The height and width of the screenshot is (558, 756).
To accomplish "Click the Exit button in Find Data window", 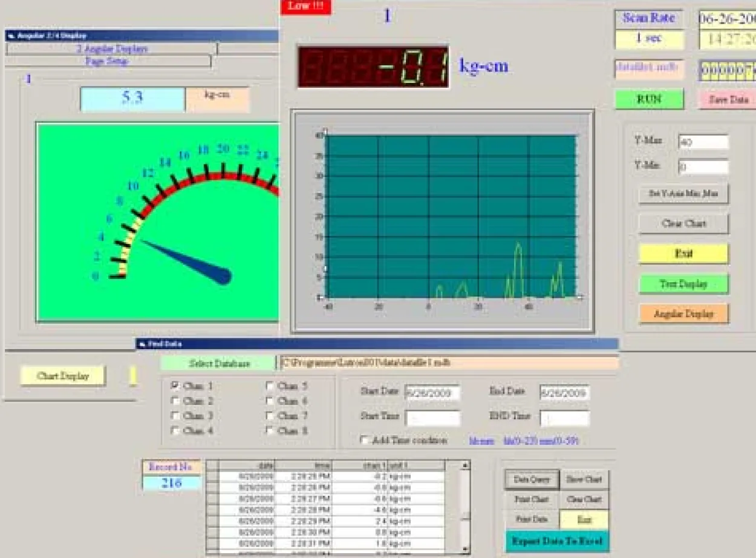I will pos(584,520).
